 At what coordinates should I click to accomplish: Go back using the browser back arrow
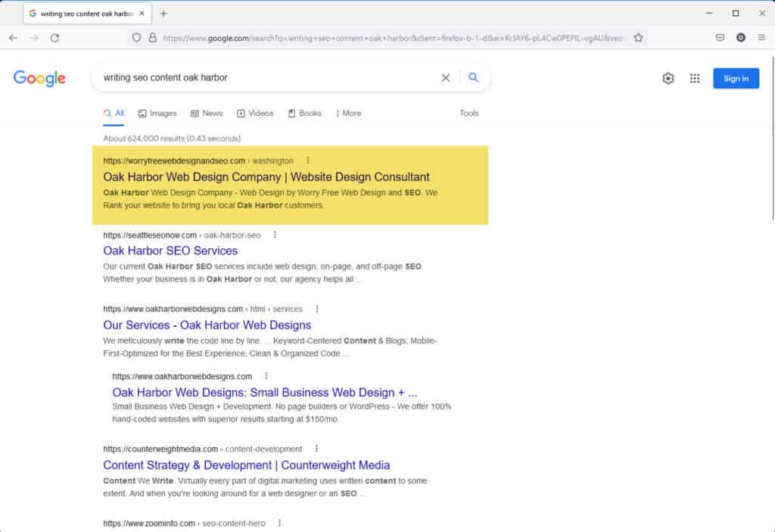click(14, 38)
